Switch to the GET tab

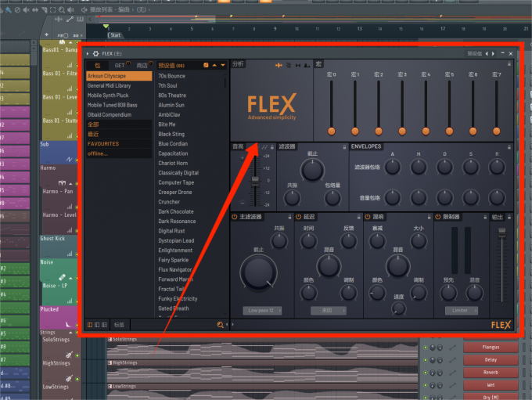120,65
